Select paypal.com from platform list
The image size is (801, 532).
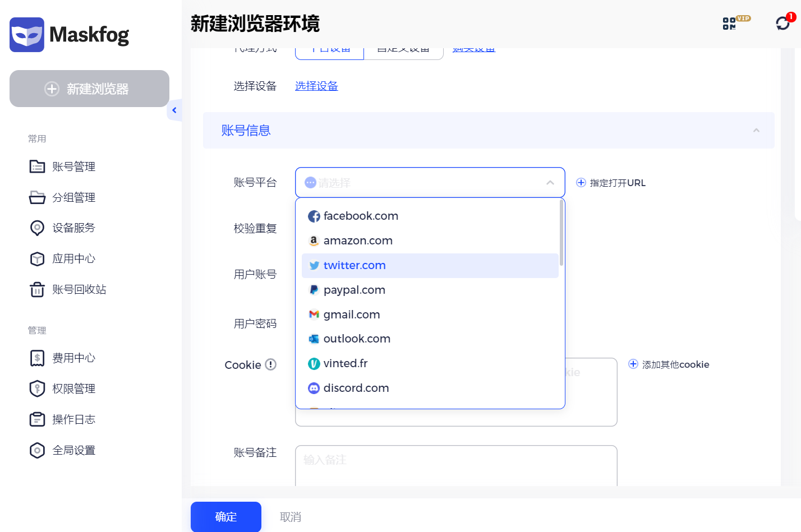click(x=430, y=290)
